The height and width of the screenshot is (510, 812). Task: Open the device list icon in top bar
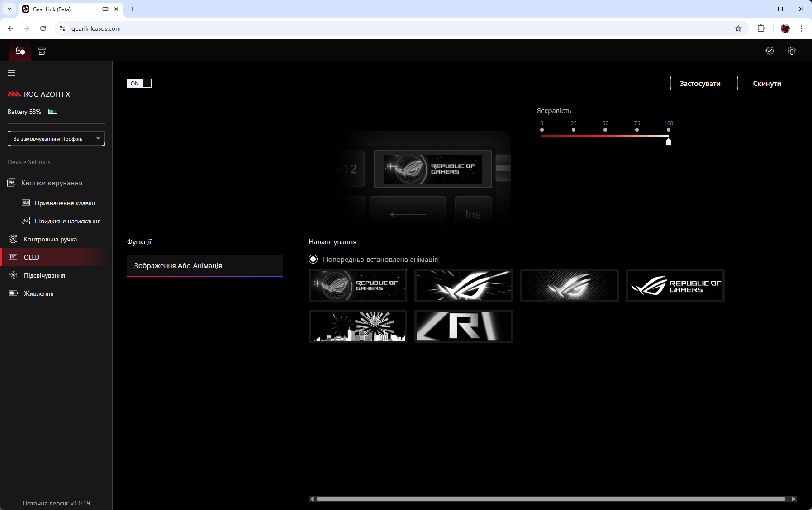[20, 51]
